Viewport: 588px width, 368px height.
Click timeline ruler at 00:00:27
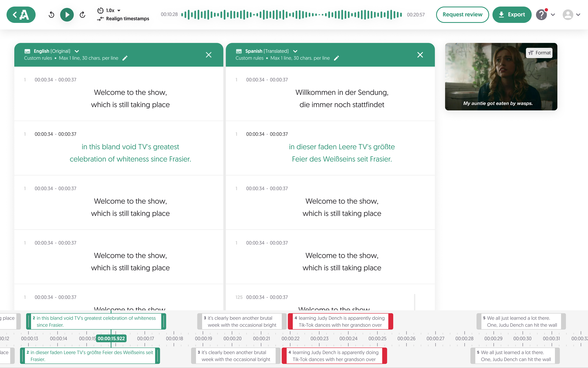click(435, 338)
